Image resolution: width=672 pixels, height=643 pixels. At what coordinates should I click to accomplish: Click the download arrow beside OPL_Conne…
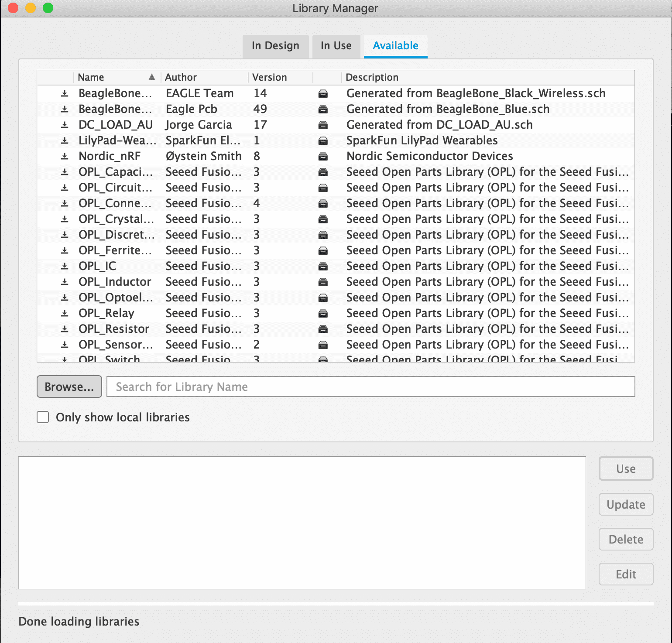(x=65, y=203)
